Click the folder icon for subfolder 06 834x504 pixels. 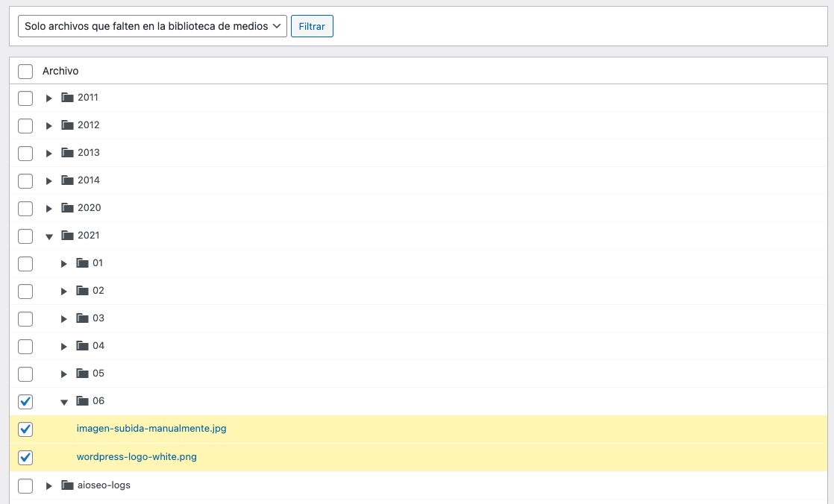coord(83,401)
